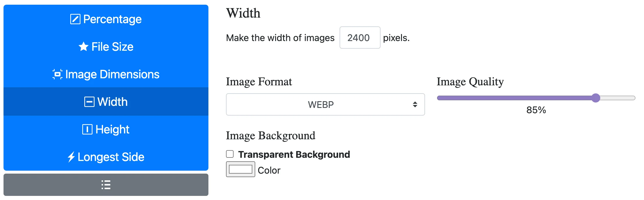Switch to the File Size tab
Viewport: 644px width, 200px height.
point(112,47)
